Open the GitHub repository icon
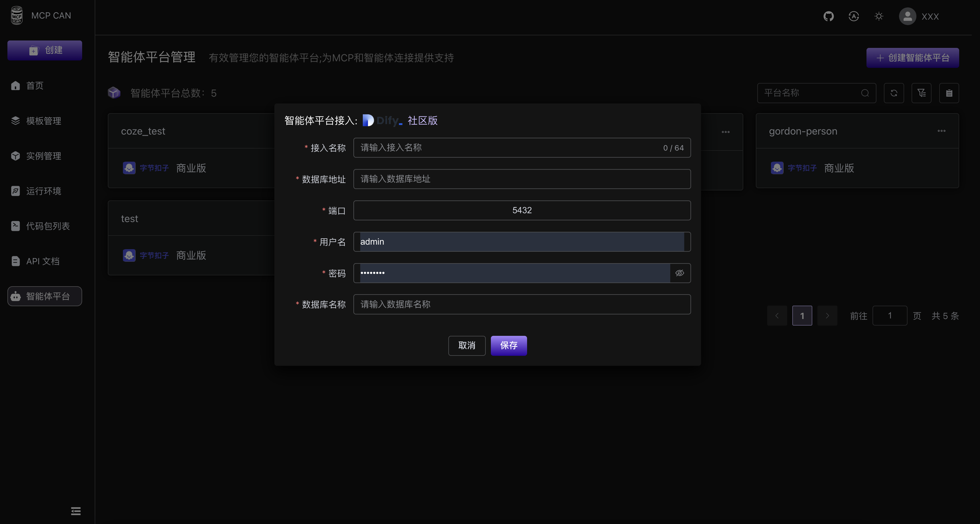 pos(829,16)
